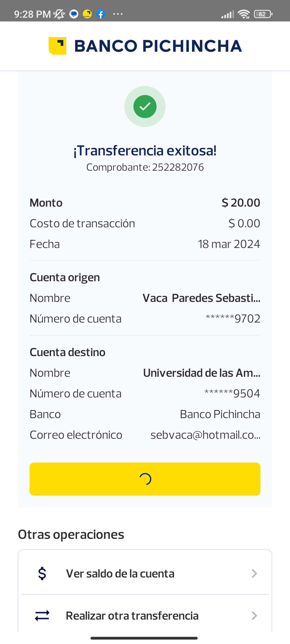Tap the dollar sign balance icon
Image resolution: width=290 pixels, height=644 pixels.
42,573
